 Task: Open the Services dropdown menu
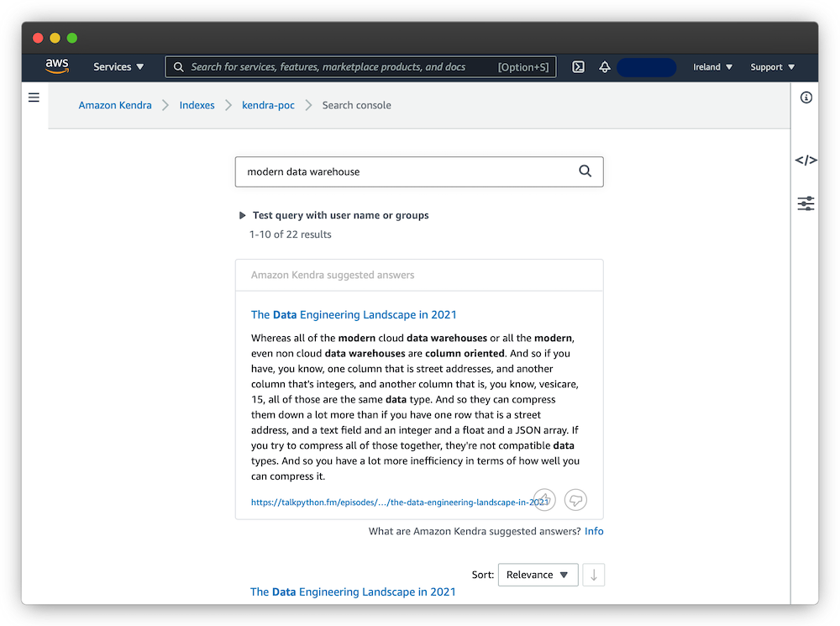click(x=118, y=67)
